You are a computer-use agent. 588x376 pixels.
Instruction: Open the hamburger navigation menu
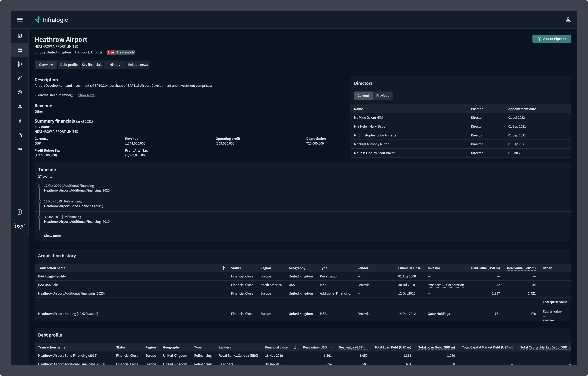(20, 20)
